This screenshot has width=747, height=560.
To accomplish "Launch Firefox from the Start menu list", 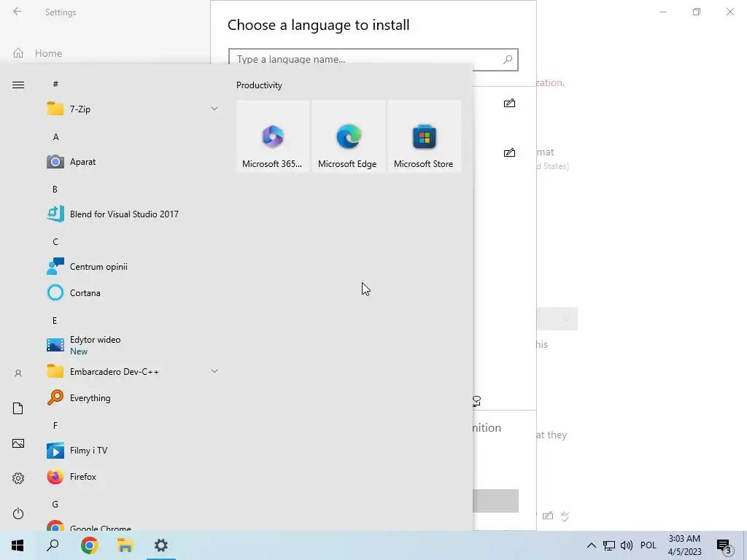I will tap(132, 476).
